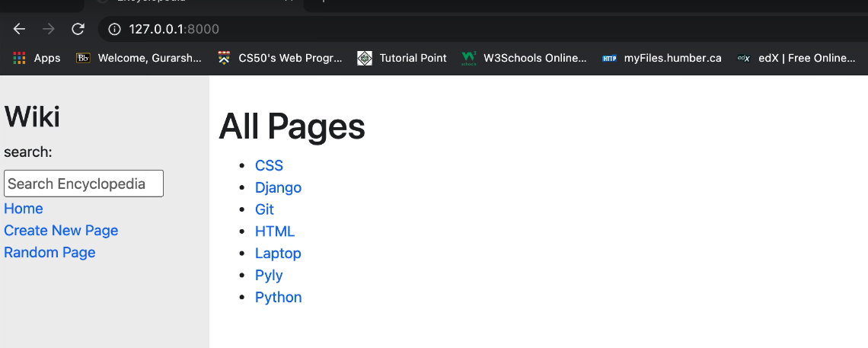Image resolution: width=868 pixels, height=348 pixels.
Task: Open the W3Schools Online bookmark
Action: pos(524,58)
